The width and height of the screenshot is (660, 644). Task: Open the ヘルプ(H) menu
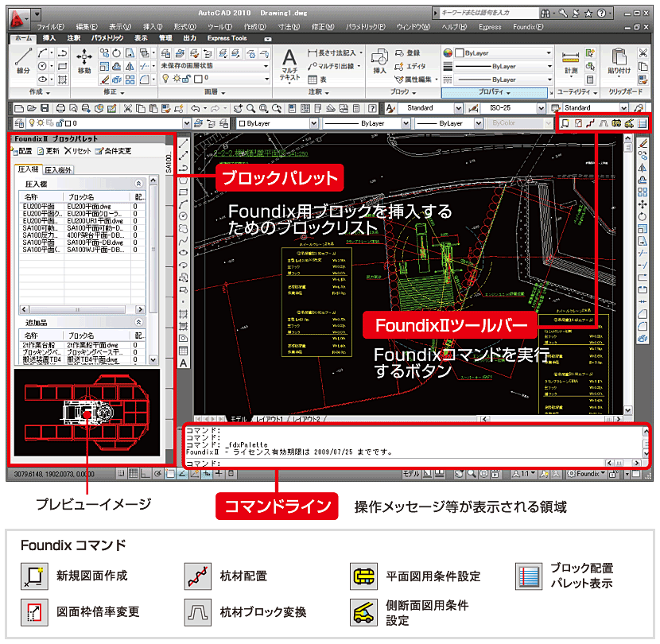(454, 27)
